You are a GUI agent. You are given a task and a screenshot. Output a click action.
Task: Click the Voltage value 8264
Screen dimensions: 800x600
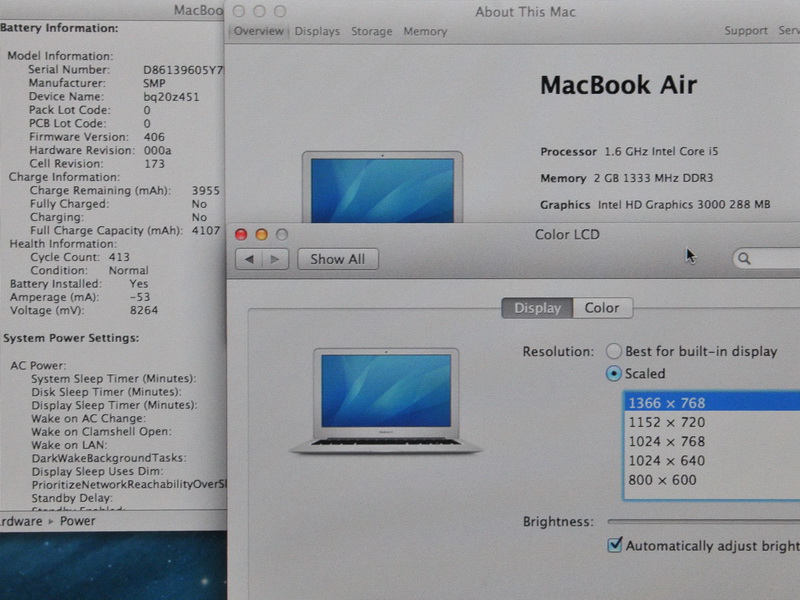(x=144, y=310)
